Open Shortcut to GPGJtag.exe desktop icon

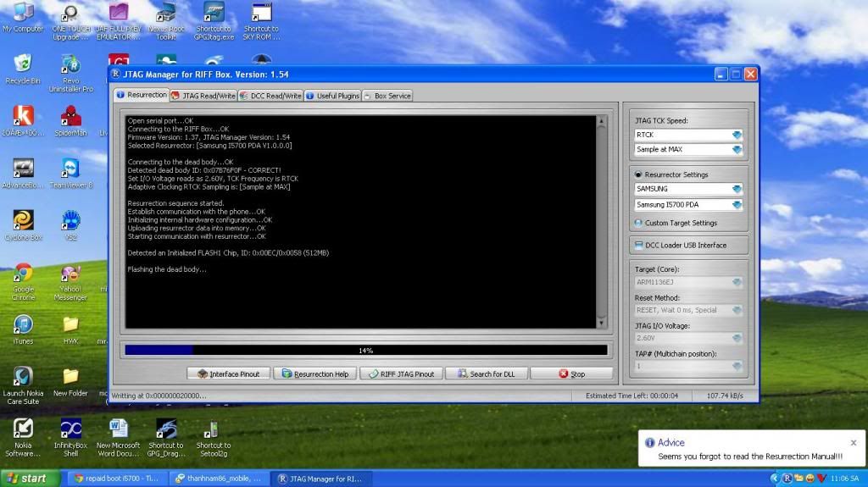click(x=214, y=22)
